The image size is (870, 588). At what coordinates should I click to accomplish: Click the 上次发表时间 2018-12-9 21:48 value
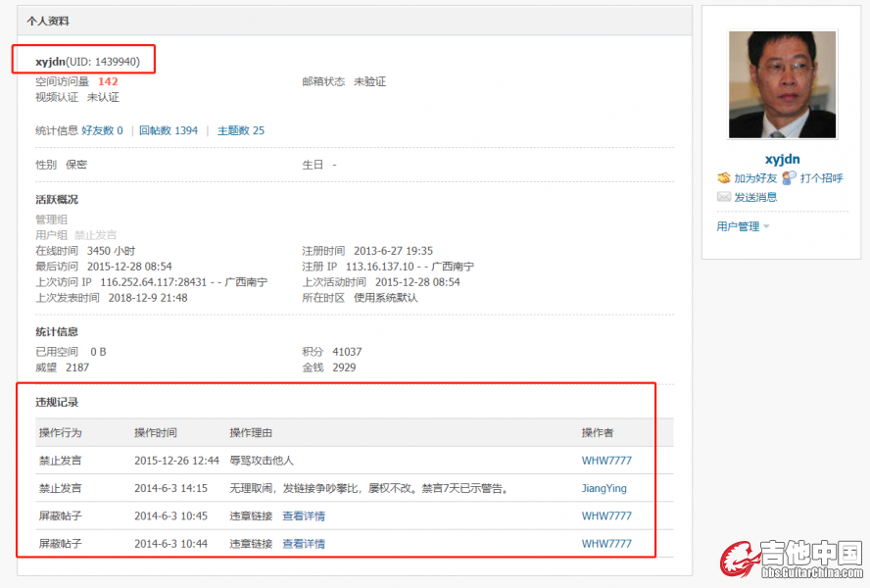pyautogui.click(x=148, y=298)
